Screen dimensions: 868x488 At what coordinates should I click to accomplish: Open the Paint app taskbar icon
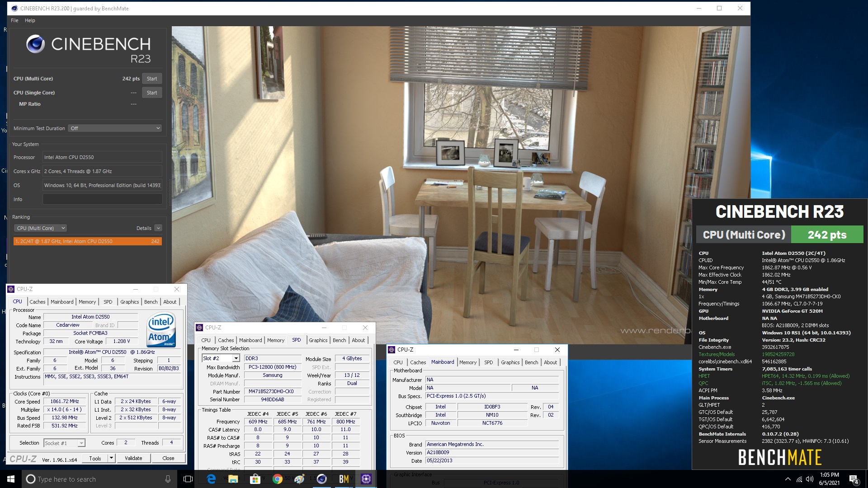(x=300, y=479)
